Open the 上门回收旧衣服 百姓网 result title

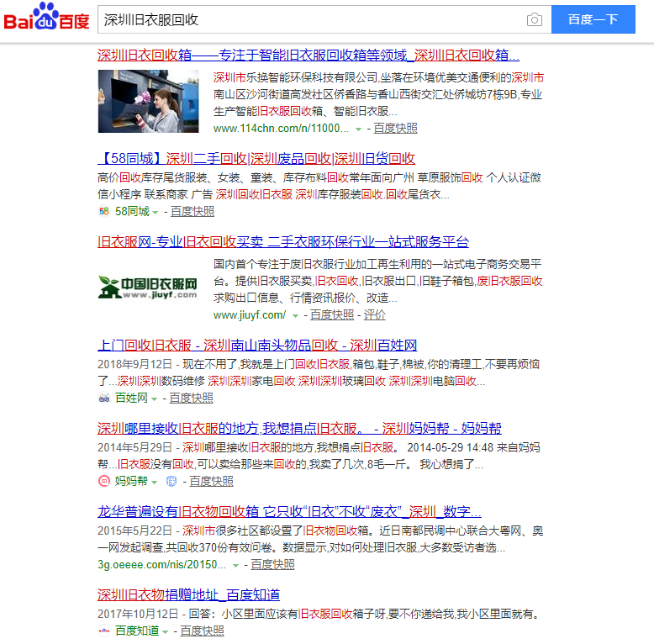pos(257,345)
